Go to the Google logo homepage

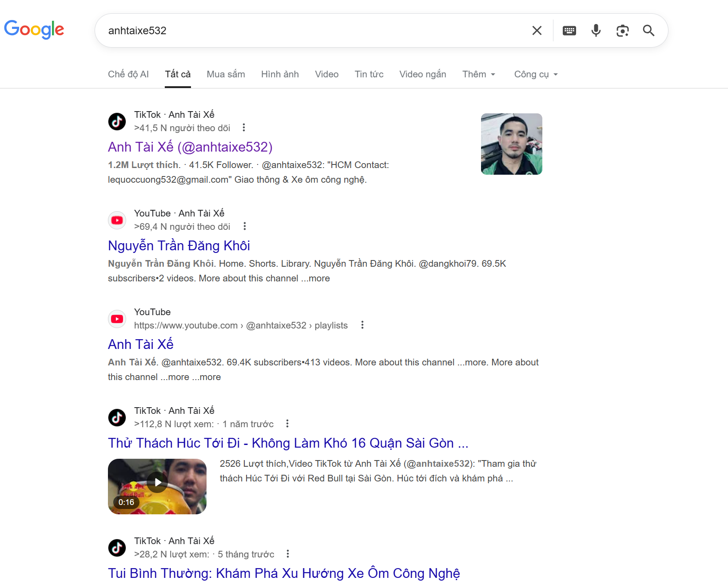pos(34,30)
